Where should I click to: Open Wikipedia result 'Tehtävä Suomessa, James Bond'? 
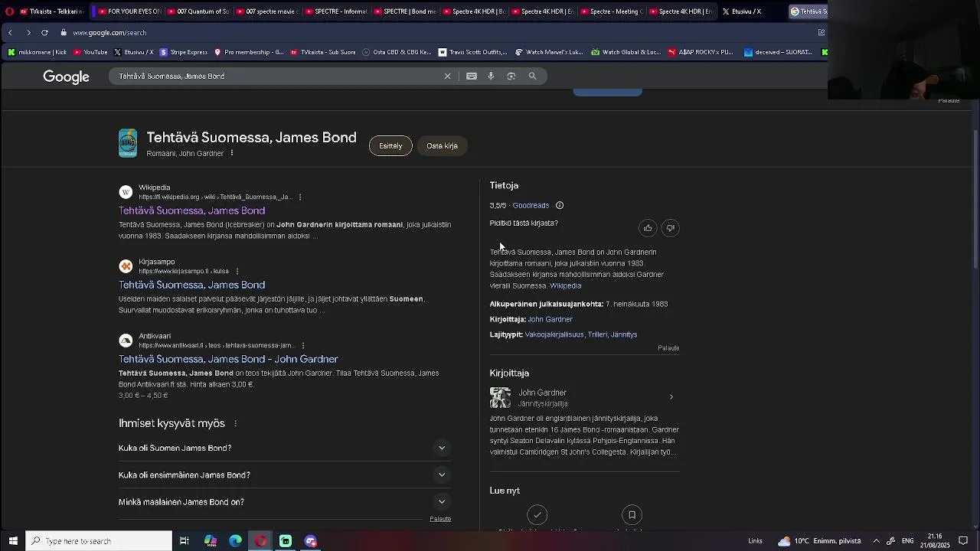point(192,211)
